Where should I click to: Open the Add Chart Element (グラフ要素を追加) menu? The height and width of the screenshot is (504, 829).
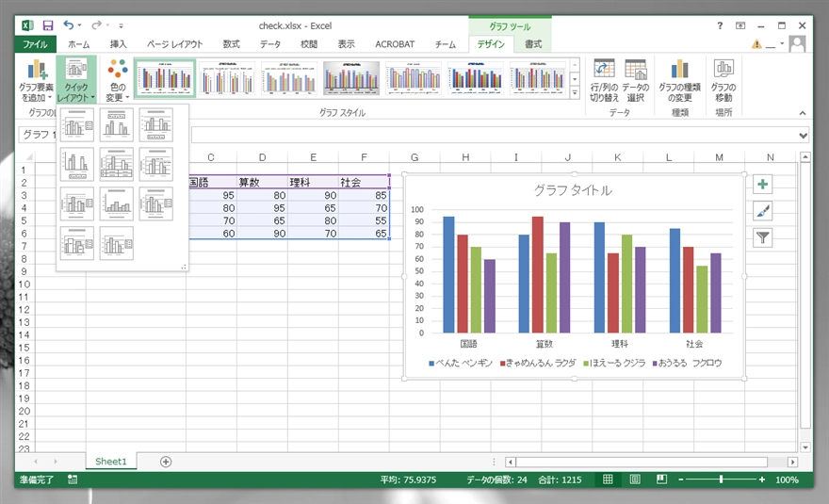[x=36, y=80]
